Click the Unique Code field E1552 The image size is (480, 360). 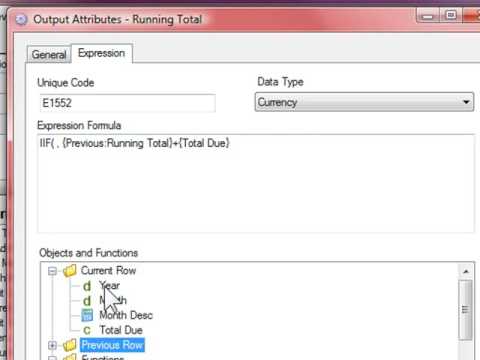coord(127,103)
